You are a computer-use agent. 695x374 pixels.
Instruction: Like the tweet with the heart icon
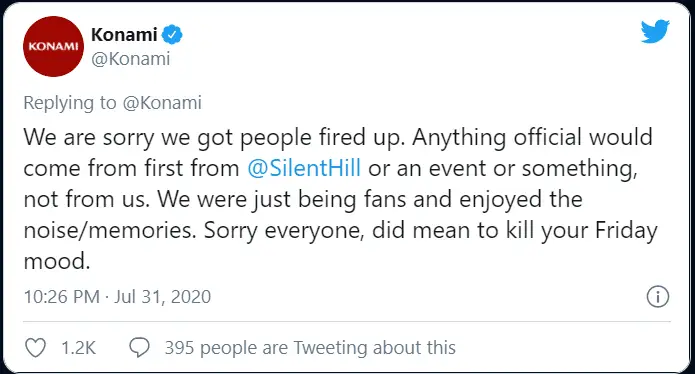tap(35, 348)
